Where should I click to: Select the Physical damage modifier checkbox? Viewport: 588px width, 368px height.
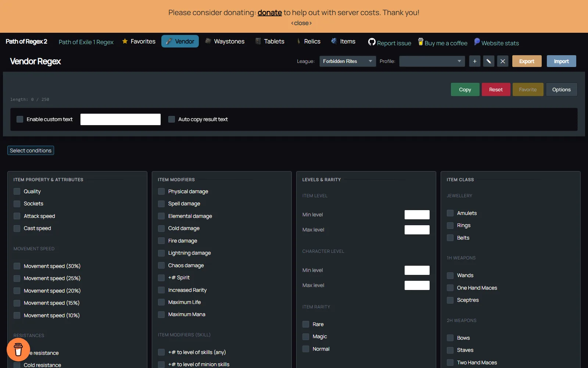(x=161, y=191)
